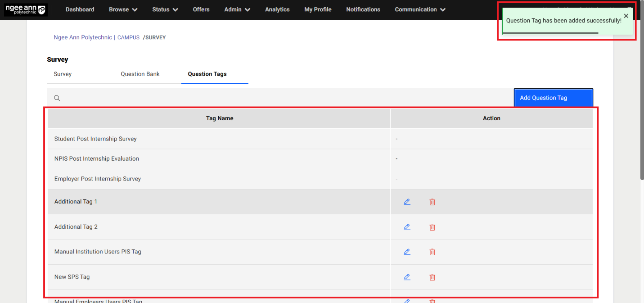Click pencil icon for Additional Tag 2
Screen dimensions: 644x303
point(407,227)
